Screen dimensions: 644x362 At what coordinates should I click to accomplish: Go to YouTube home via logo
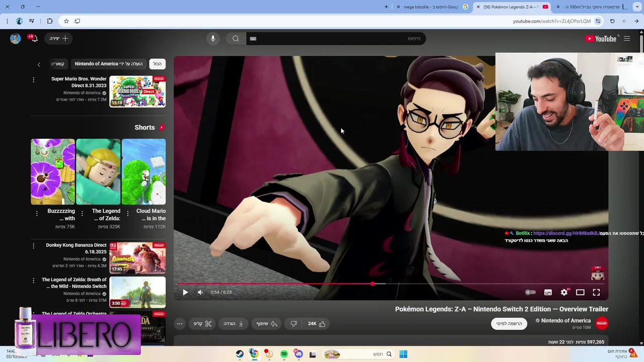pos(601,39)
